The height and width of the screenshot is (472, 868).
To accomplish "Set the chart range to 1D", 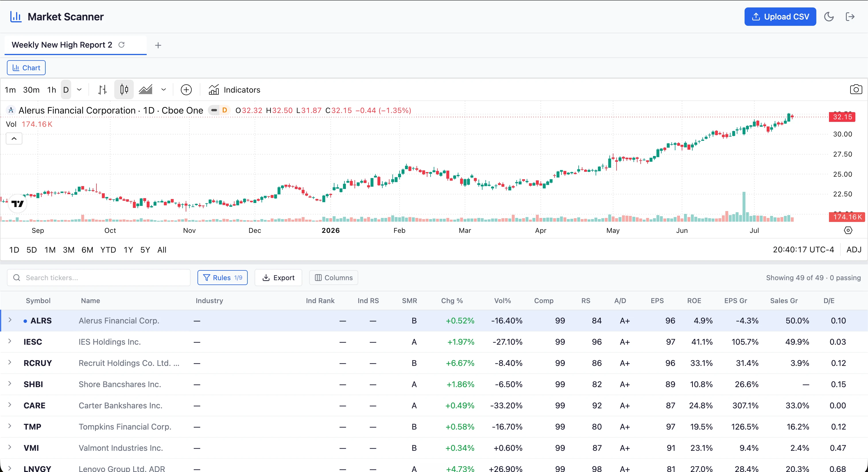I will [14, 250].
